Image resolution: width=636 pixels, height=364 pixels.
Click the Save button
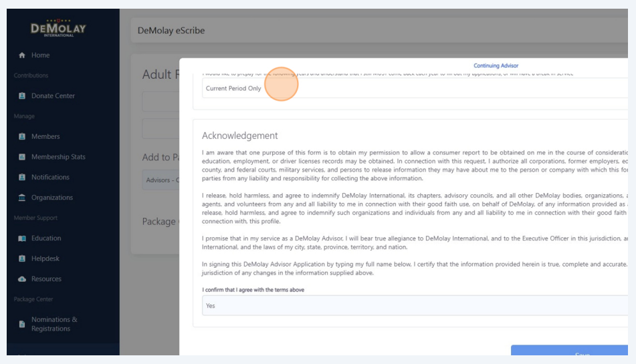(570, 351)
